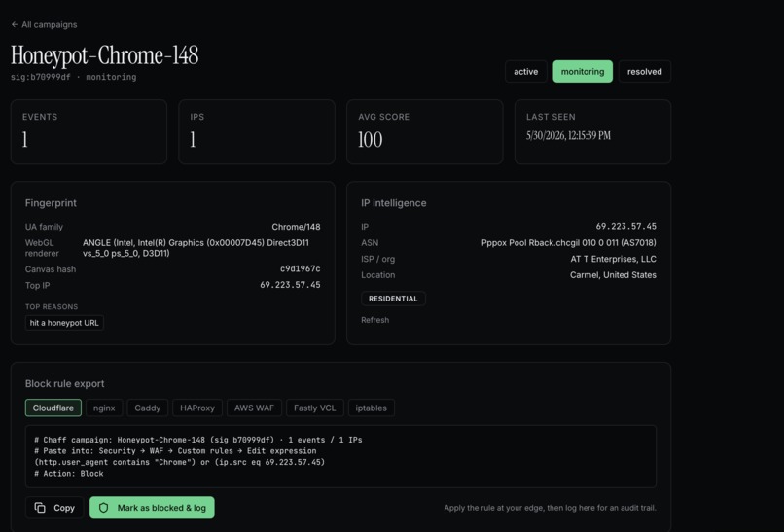
Task: Switch to the HAProxy export tab
Action: (197, 408)
